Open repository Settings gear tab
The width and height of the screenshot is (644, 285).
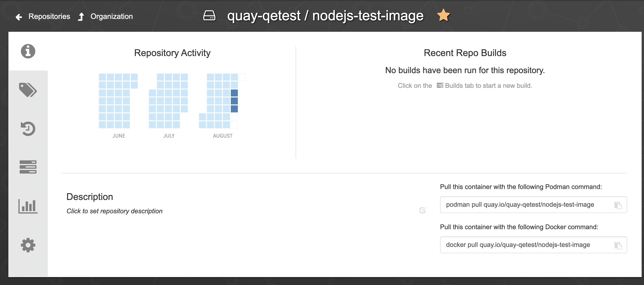(x=28, y=245)
